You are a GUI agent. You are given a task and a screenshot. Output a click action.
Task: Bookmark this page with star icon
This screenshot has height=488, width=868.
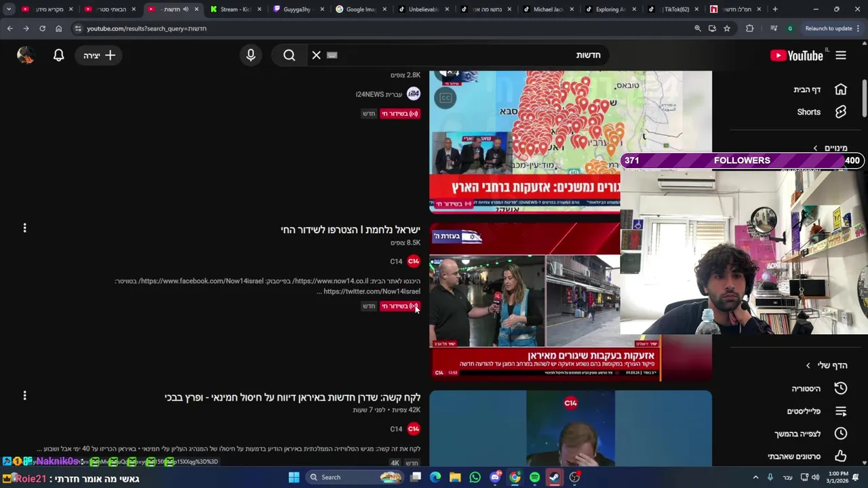point(727,28)
